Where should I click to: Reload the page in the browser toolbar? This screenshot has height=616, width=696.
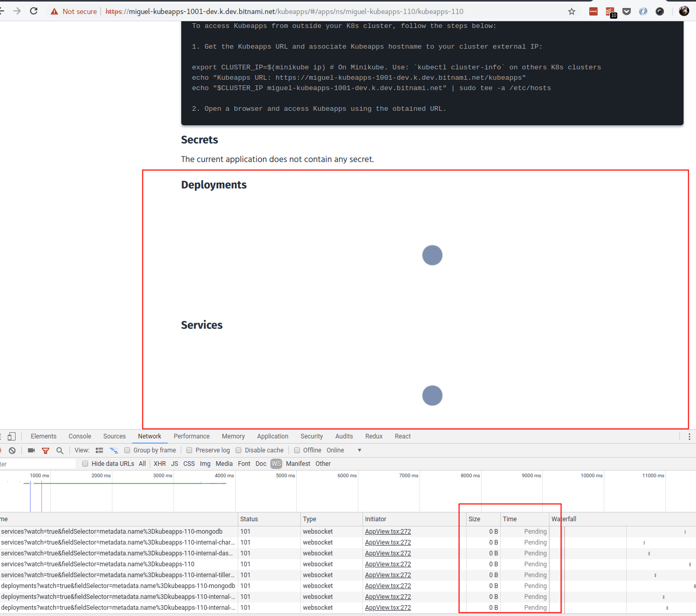(34, 11)
